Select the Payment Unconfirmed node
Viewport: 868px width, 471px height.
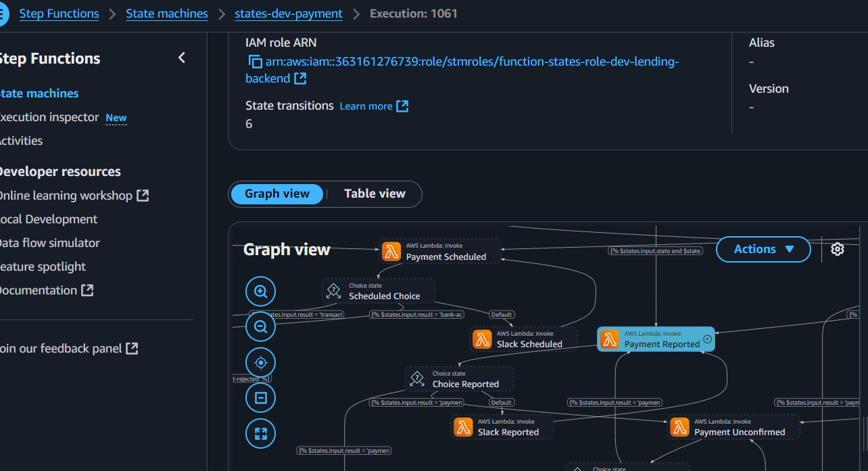click(733, 427)
